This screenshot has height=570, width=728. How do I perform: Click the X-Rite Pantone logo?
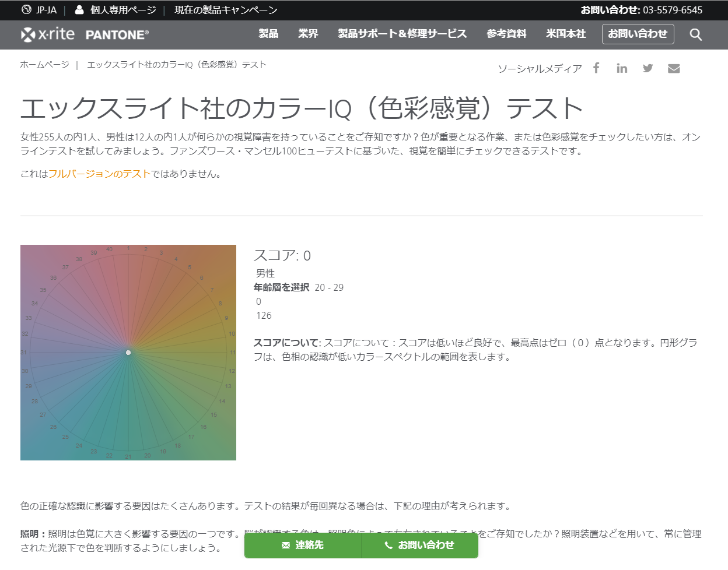pos(85,34)
